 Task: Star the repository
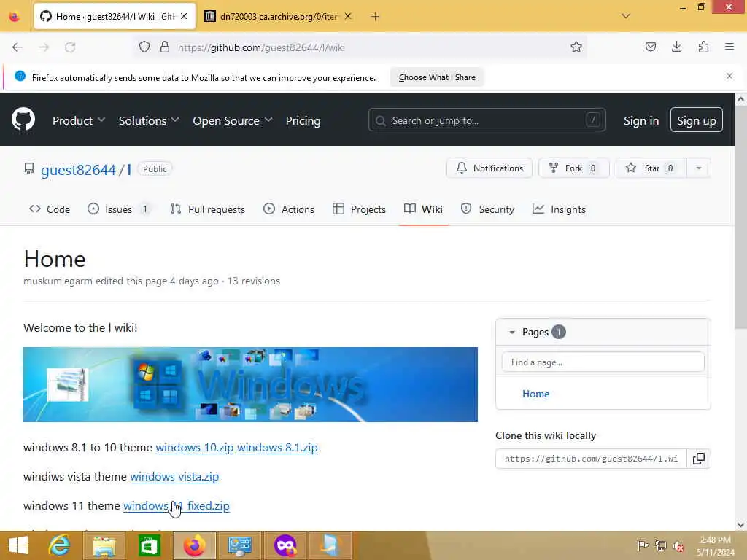coord(651,168)
